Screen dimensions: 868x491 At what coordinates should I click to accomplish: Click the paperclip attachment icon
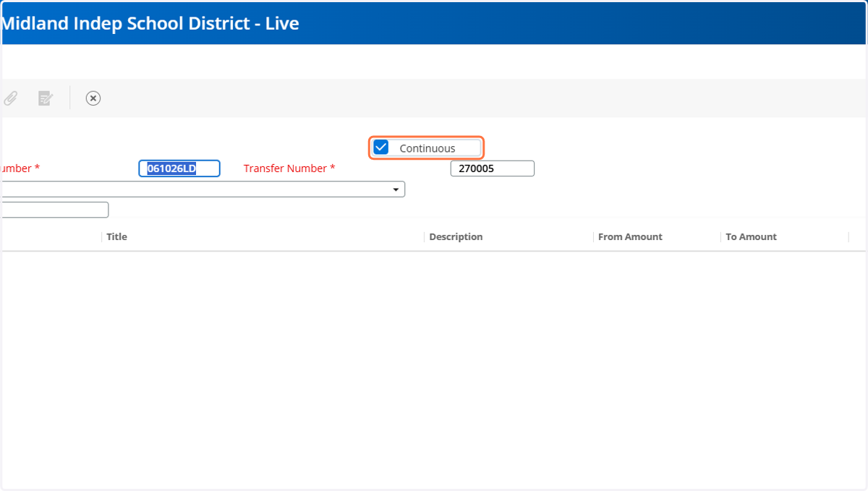[x=10, y=98]
